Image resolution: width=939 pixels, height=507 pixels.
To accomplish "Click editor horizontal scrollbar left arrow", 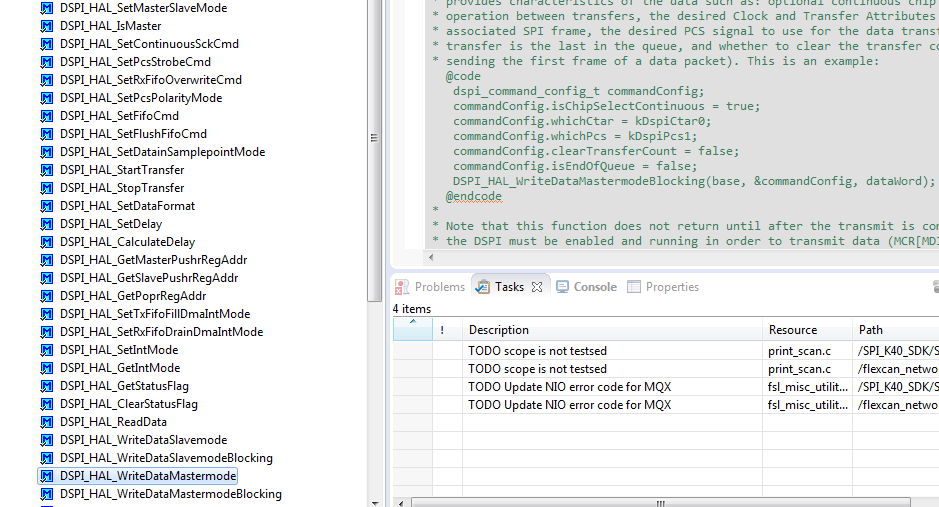I will [431, 257].
